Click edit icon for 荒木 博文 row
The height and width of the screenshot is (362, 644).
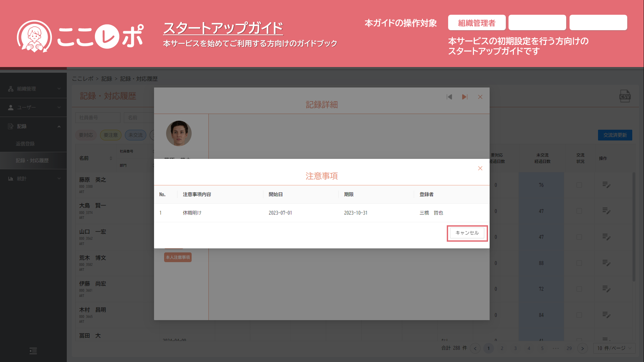(x=606, y=263)
